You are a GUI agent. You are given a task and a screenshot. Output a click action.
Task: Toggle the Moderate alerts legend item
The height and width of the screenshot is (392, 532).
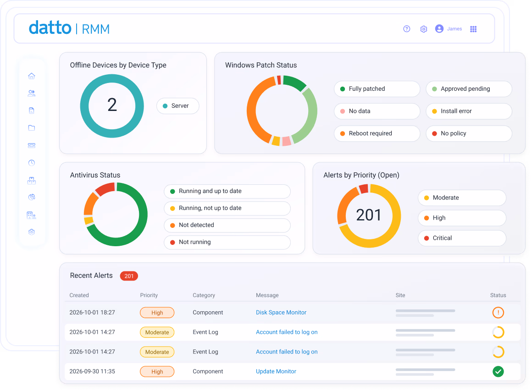462,198
